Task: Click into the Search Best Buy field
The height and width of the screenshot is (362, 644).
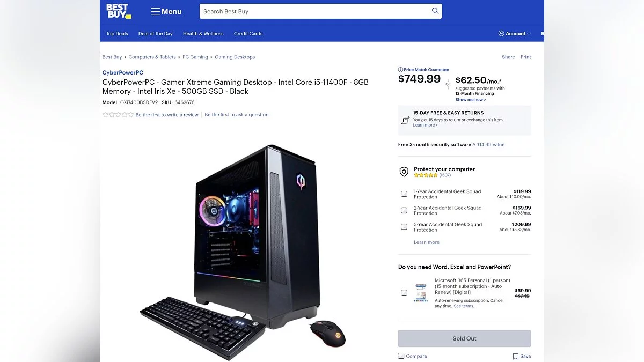Action: [x=316, y=11]
